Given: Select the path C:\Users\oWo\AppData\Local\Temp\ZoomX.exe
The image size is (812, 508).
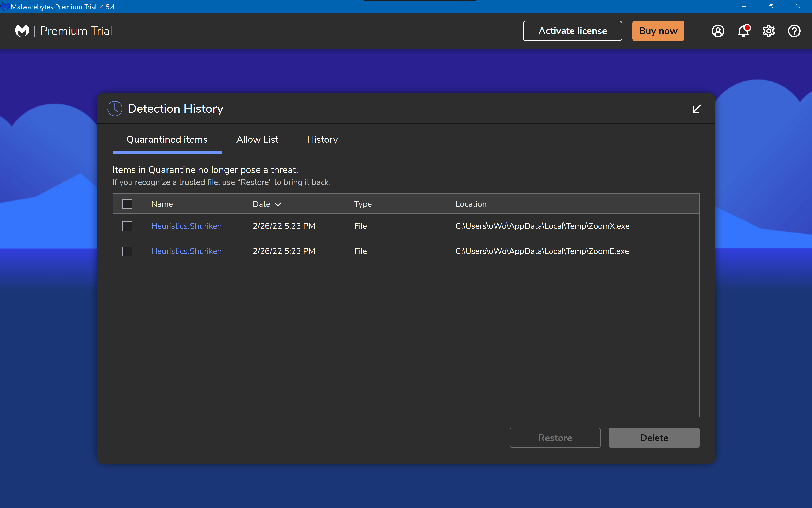Looking at the screenshot, I should pyautogui.click(x=543, y=226).
